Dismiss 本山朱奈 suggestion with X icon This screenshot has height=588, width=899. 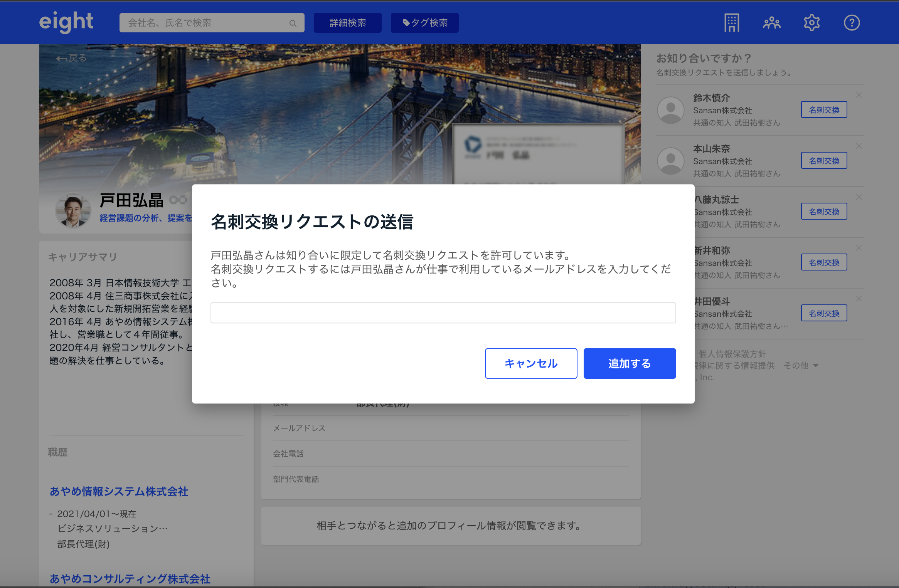pos(859,146)
